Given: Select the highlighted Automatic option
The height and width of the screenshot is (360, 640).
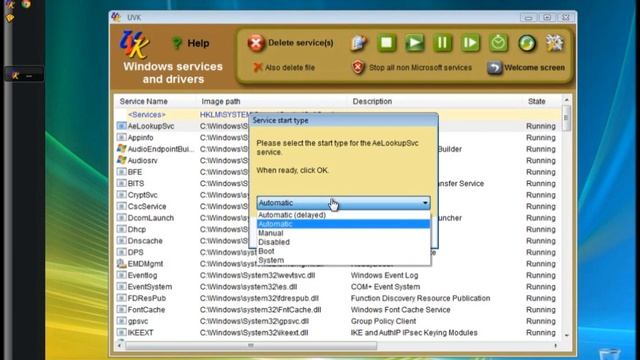Looking at the screenshot, I should coord(343,224).
